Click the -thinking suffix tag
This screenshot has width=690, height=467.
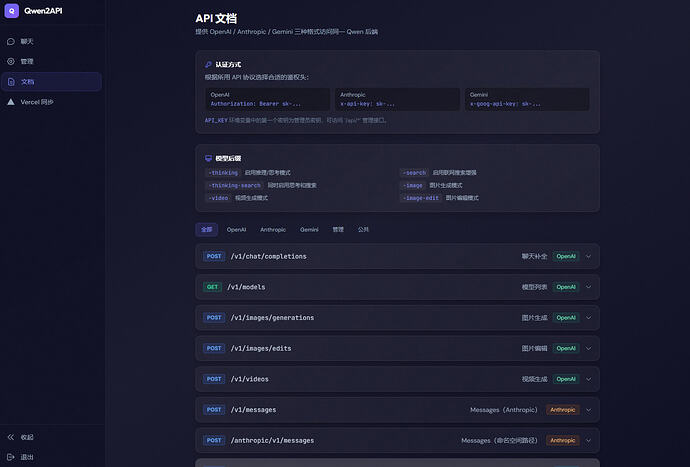pyautogui.click(x=223, y=173)
